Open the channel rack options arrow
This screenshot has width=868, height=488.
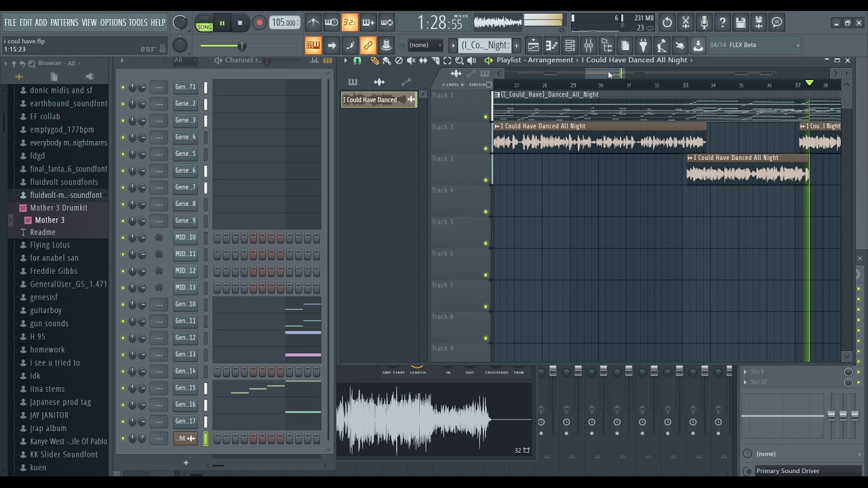pos(122,60)
